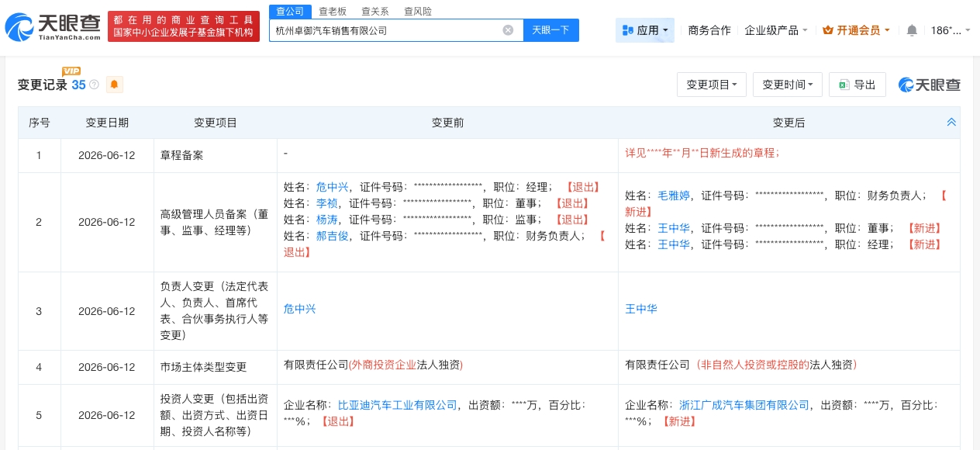Screen dimensions: 980x450
Task: Open the 商务合作 link
Action: click(709, 30)
